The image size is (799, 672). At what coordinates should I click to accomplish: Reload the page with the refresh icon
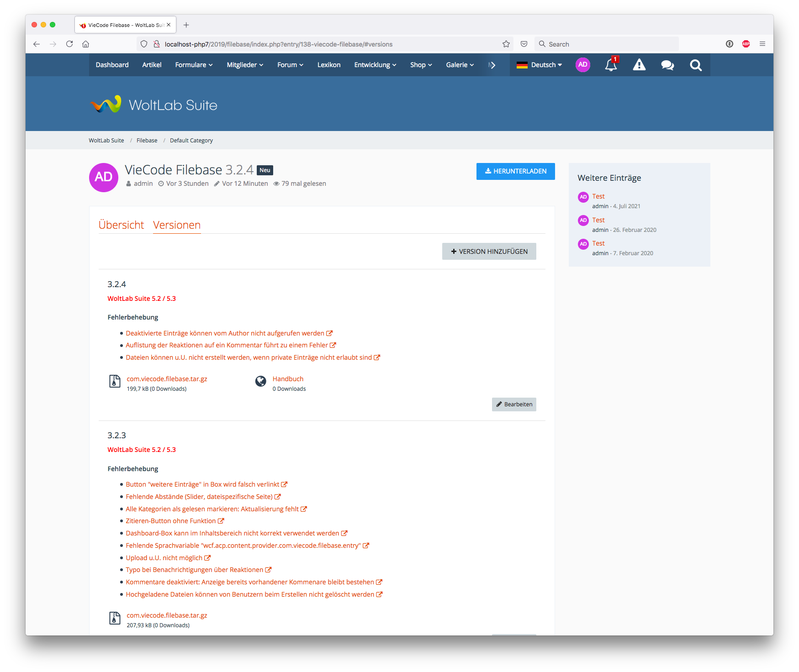click(69, 44)
